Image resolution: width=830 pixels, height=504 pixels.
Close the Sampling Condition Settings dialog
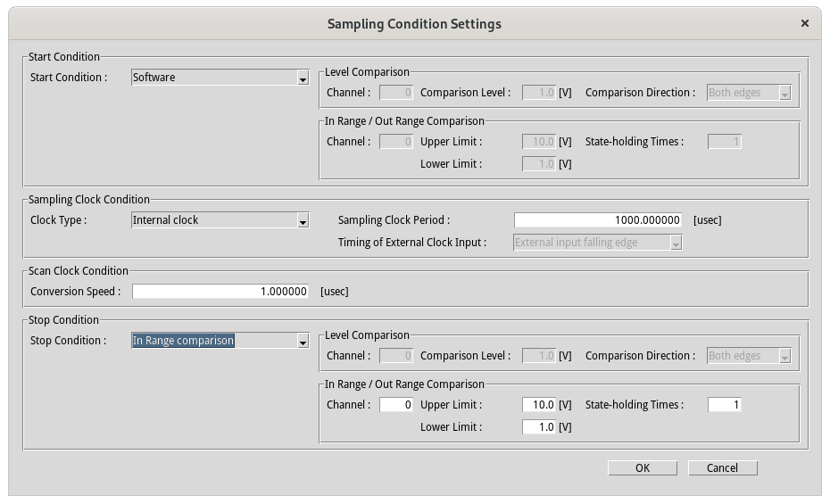point(805,24)
